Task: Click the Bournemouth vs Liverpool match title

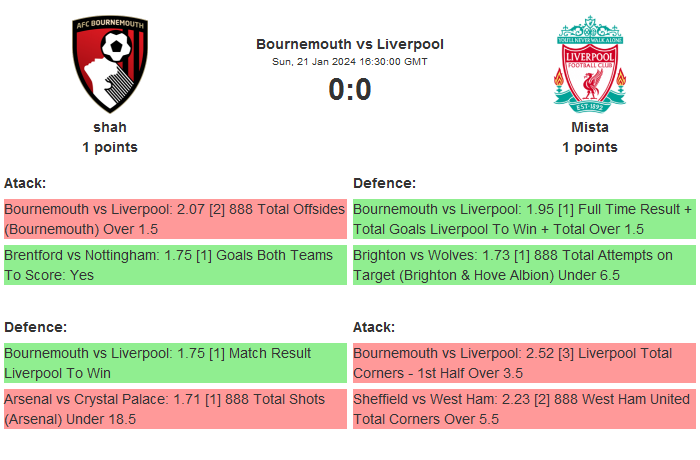Action: (x=350, y=44)
